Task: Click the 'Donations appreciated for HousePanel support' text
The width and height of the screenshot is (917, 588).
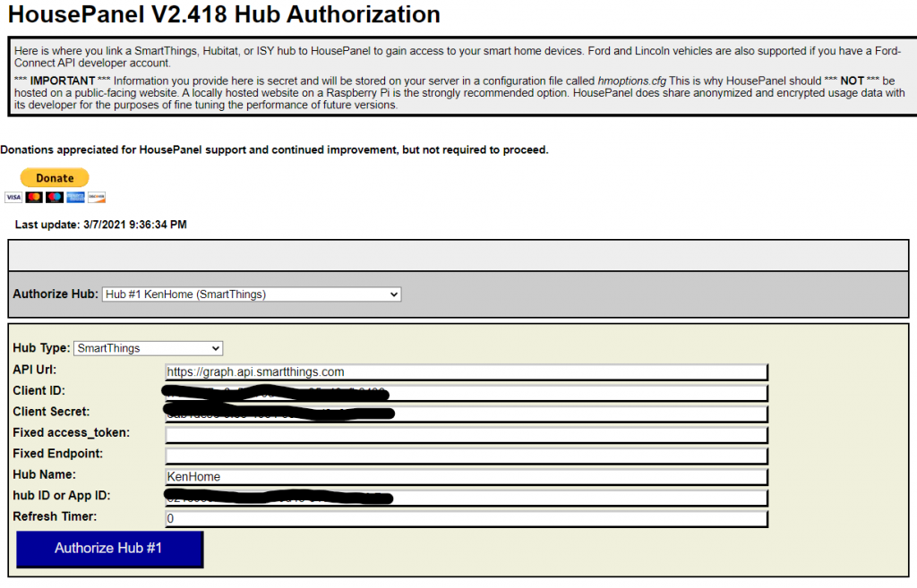Action: coord(274,149)
